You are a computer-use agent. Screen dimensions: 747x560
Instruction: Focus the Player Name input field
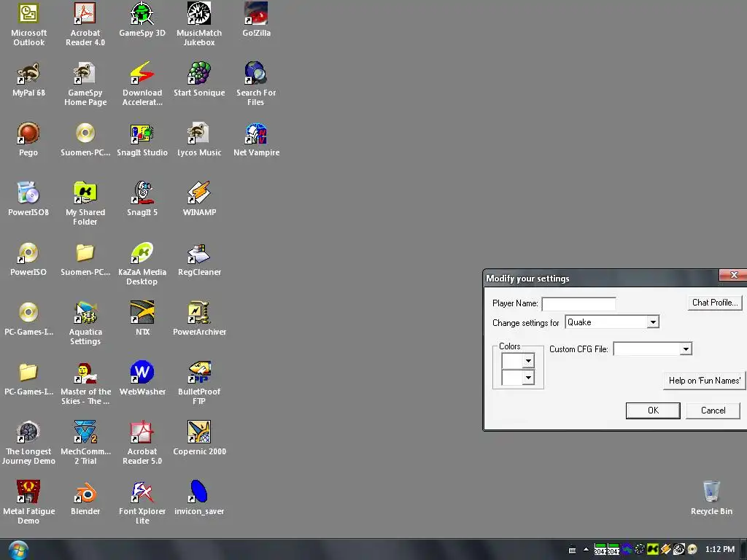pos(578,304)
